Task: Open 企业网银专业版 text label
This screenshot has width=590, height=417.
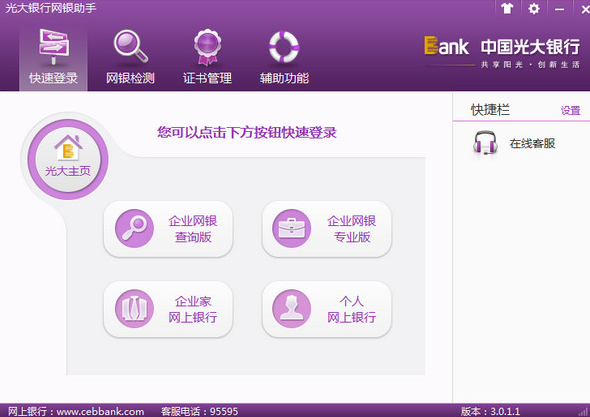Action: coord(352,229)
